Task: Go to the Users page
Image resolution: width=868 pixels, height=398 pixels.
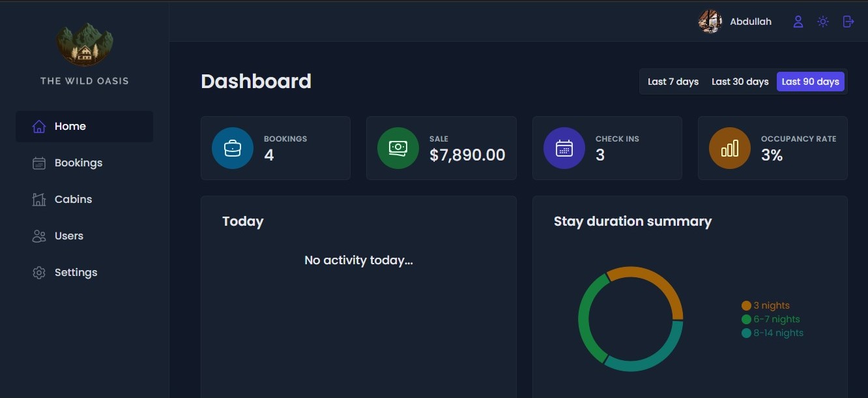Action: click(68, 236)
